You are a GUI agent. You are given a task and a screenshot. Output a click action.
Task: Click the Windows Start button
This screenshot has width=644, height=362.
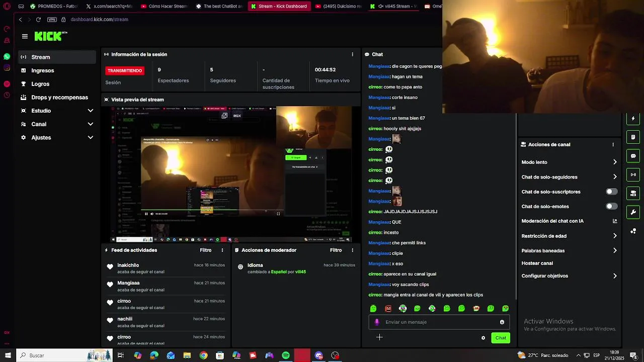(8, 355)
